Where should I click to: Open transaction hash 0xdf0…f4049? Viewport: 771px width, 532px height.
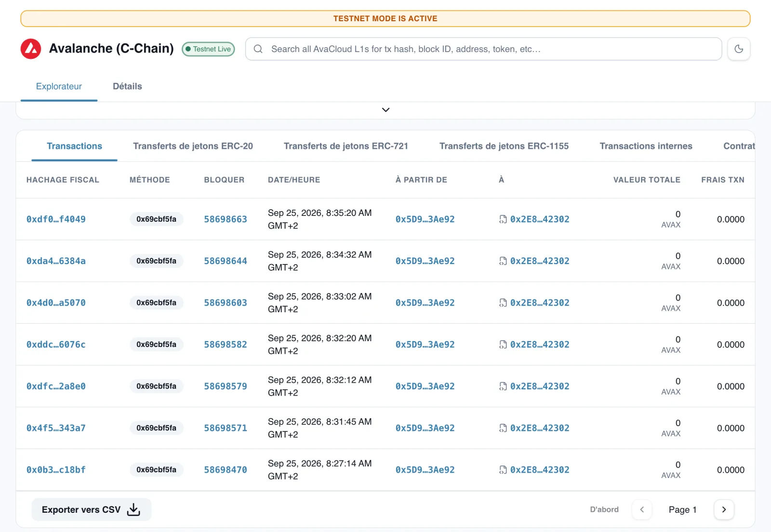pyautogui.click(x=56, y=219)
